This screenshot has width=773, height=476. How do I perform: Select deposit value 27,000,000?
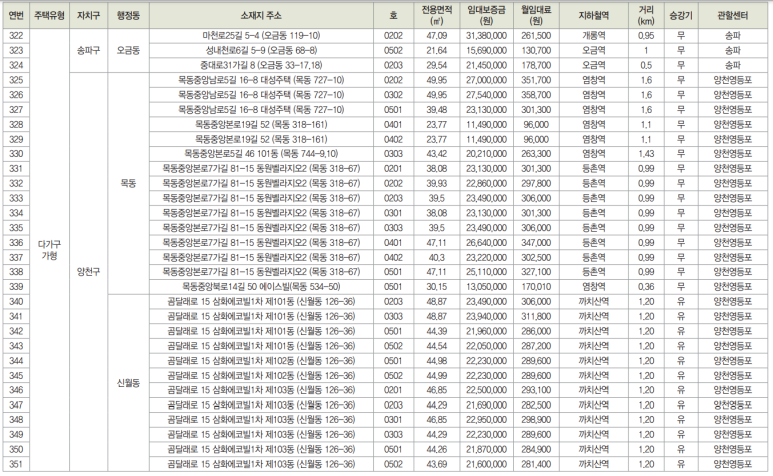coord(487,80)
